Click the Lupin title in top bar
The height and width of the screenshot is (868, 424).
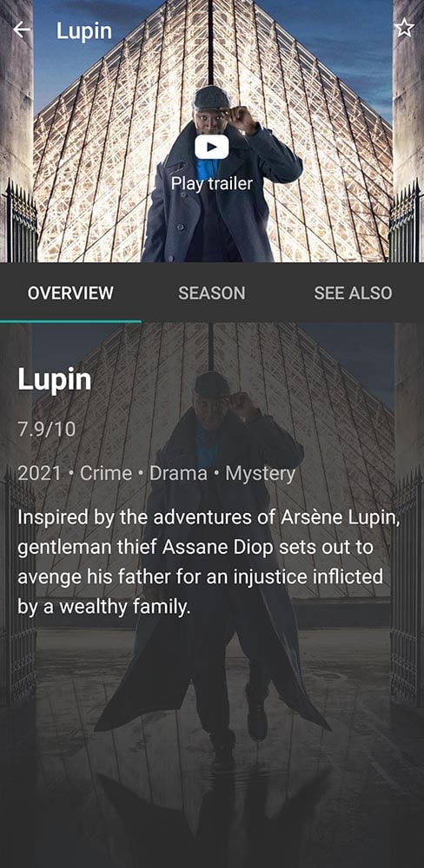click(x=84, y=31)
